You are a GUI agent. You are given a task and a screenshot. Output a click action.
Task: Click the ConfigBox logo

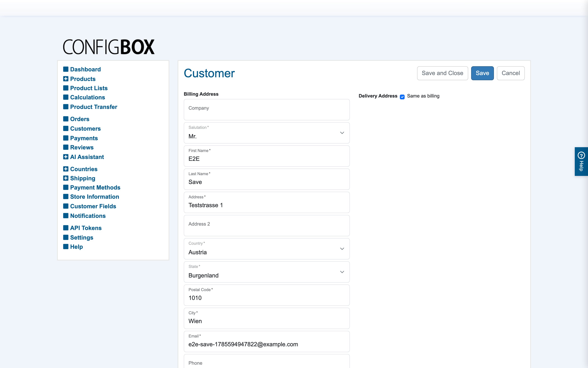tap(109, 47)
